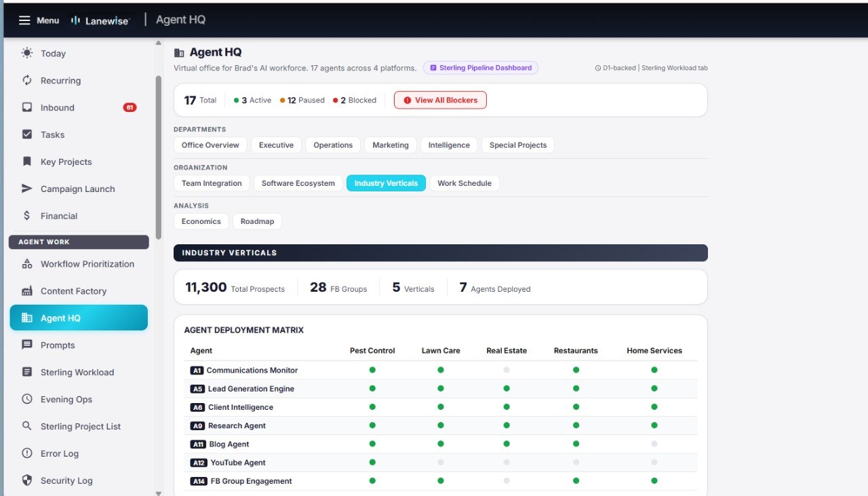The width and height of the screenshot is (868, 496).
Task: Go to Recurring page
Action: (x=79, y=80)
